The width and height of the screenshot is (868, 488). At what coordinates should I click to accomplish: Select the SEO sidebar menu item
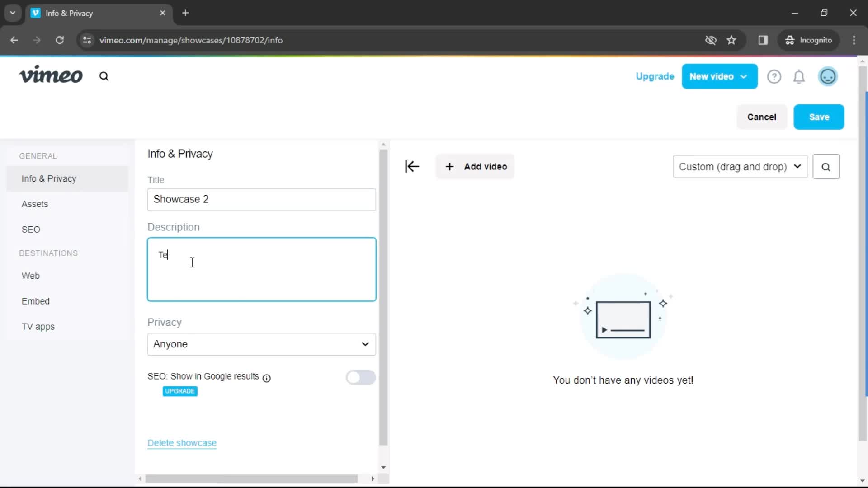30,229
